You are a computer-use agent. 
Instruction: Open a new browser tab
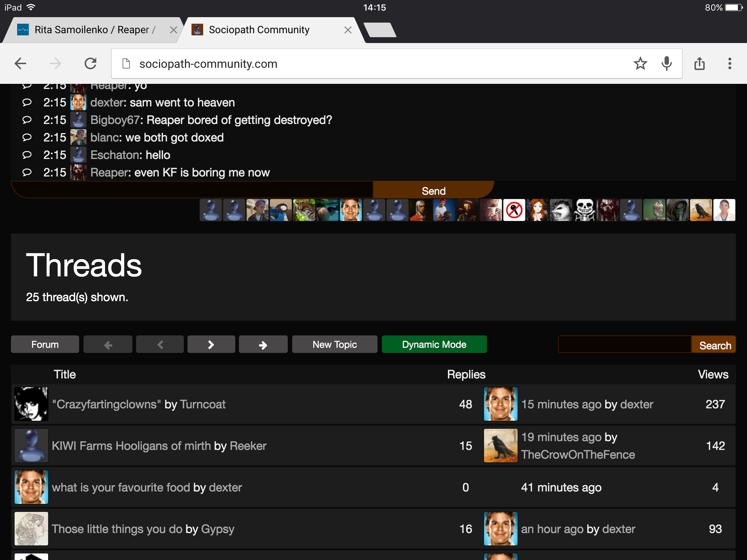click(x=380, y=30)
